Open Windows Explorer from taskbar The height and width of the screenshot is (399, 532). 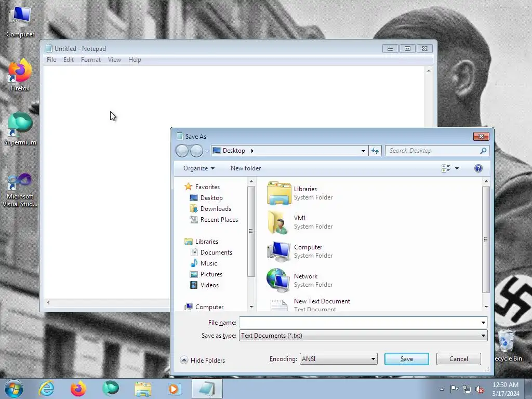(143, 389)
